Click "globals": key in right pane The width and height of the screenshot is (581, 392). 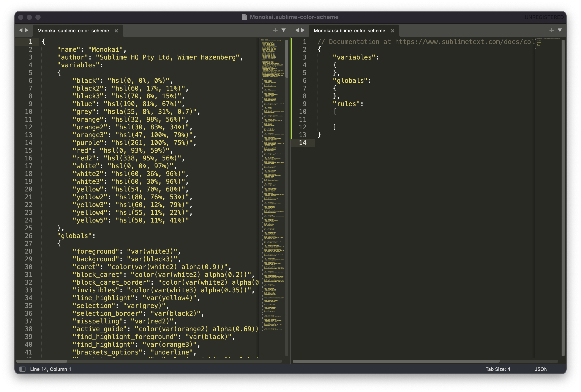352,80
